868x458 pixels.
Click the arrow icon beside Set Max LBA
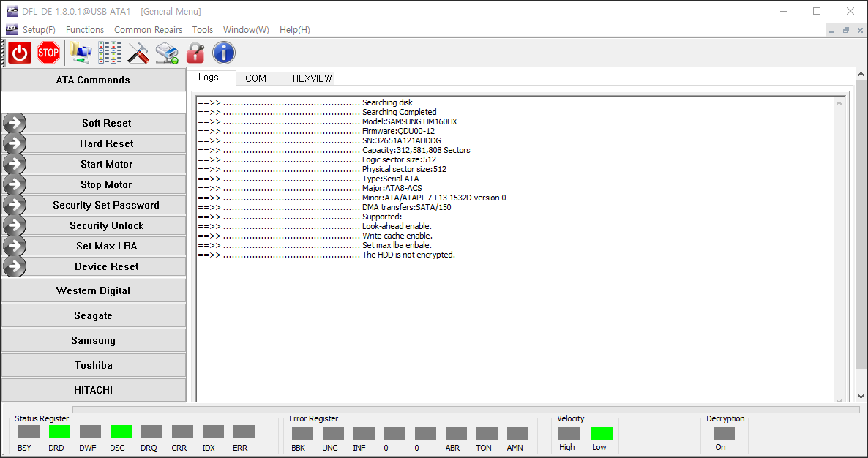pos(15,246)
